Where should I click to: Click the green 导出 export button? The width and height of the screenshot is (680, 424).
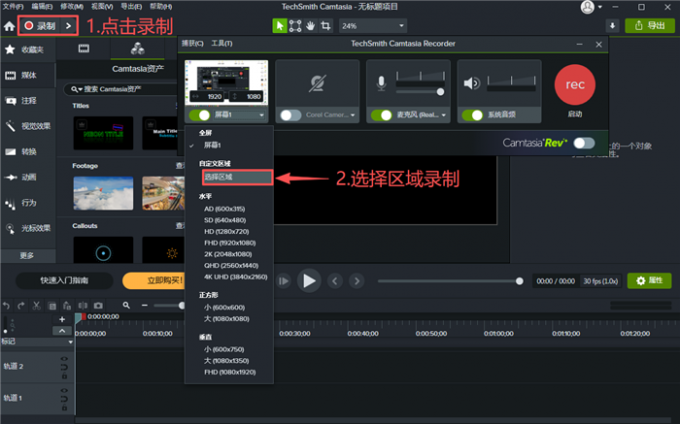(650, 26)
